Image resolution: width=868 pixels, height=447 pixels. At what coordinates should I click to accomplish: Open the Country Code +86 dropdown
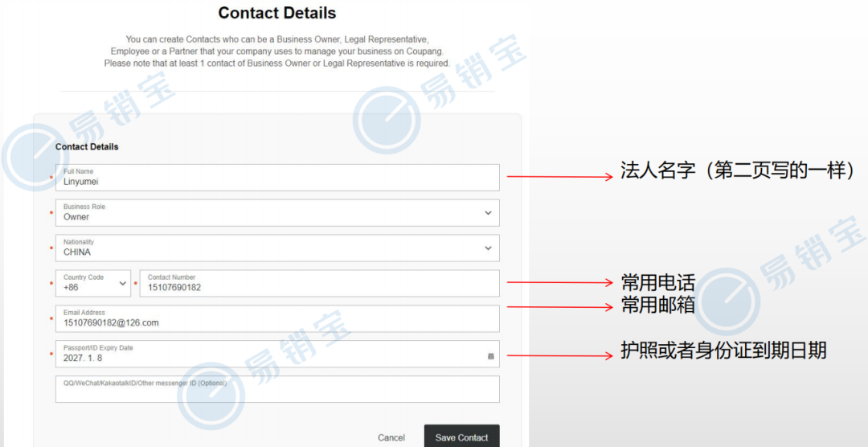(93, 284)
